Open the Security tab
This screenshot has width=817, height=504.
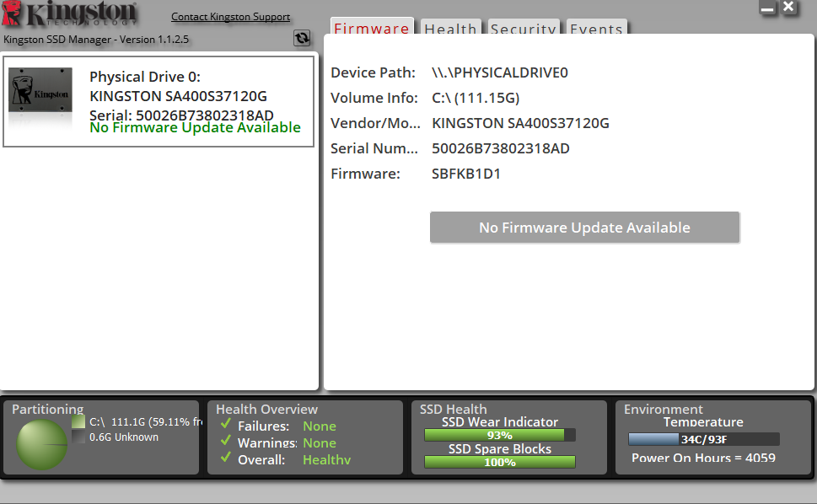tap(523, 28)
